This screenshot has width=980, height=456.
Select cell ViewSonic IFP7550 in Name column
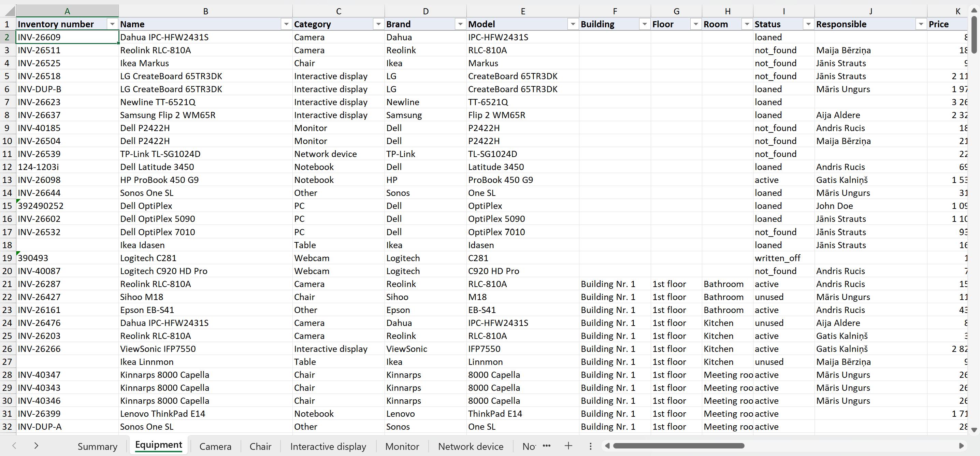point(205,349)
